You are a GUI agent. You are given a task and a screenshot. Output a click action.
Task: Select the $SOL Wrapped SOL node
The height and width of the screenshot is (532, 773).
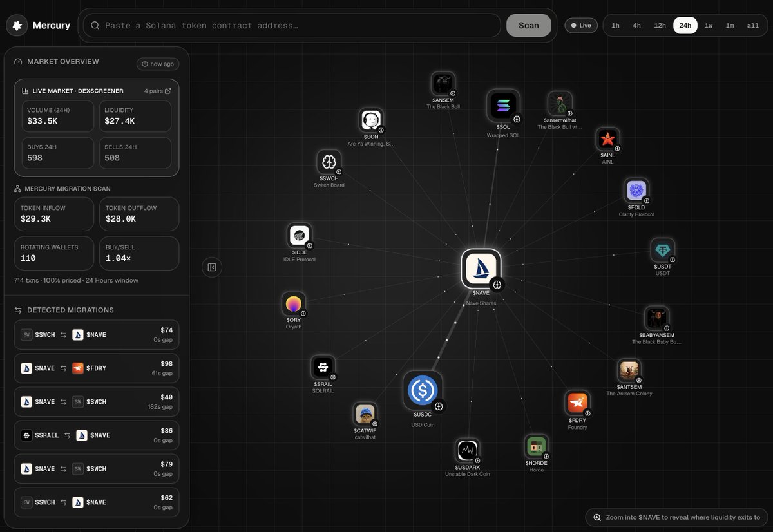503,106
